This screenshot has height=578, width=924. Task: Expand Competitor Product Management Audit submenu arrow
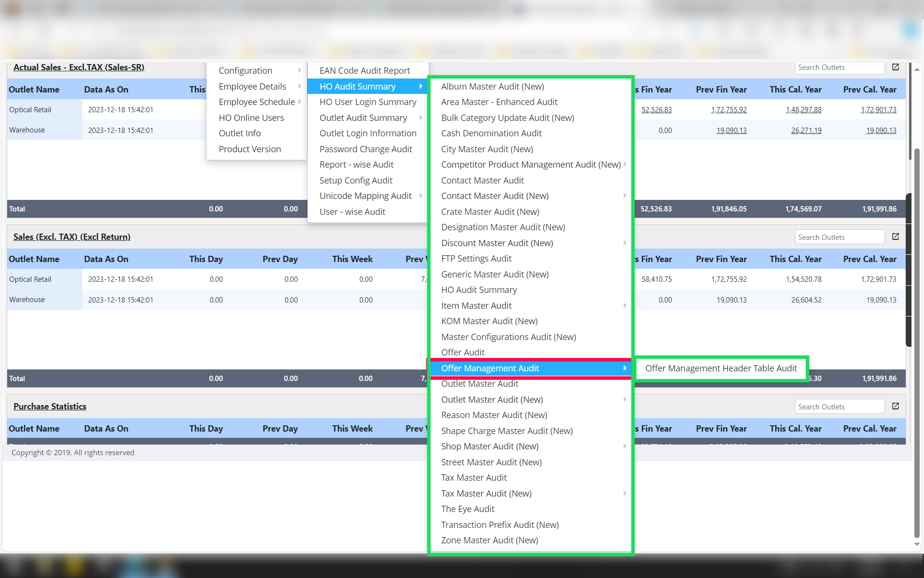[x=625, y=165]
